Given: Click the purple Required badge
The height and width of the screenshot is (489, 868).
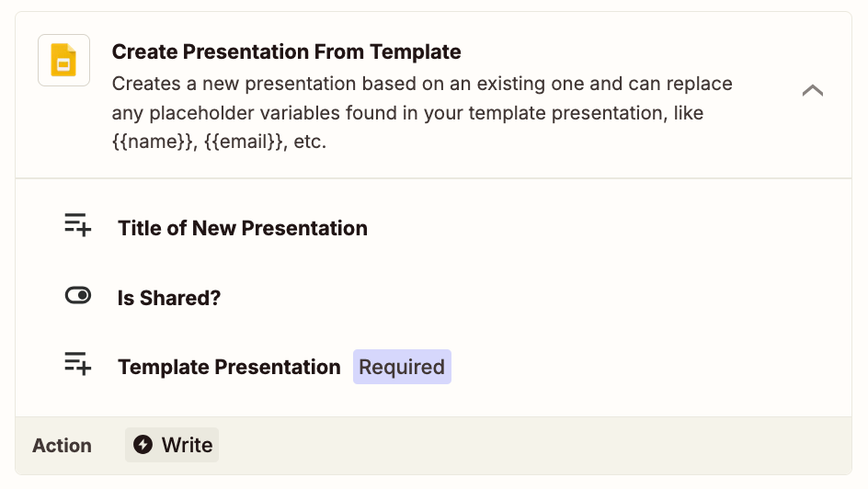Looking at the screenshot, I should pos(402,367).
